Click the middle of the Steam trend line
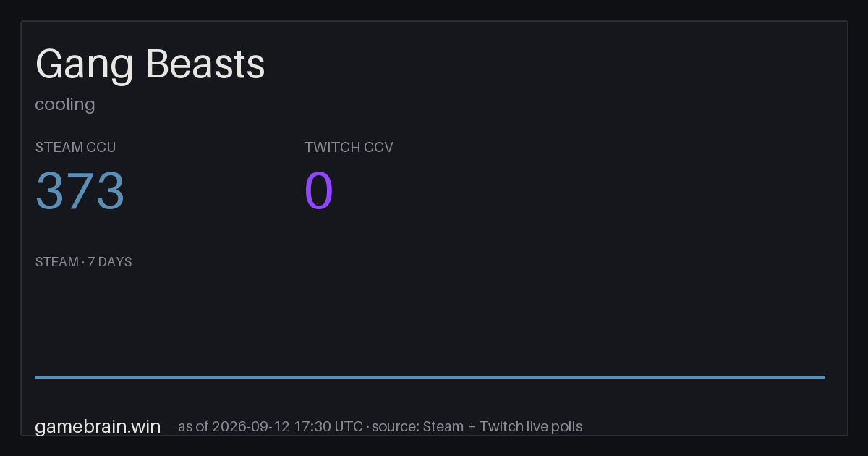868x456 pixels. pyautogui.click(x=430, y=376)
